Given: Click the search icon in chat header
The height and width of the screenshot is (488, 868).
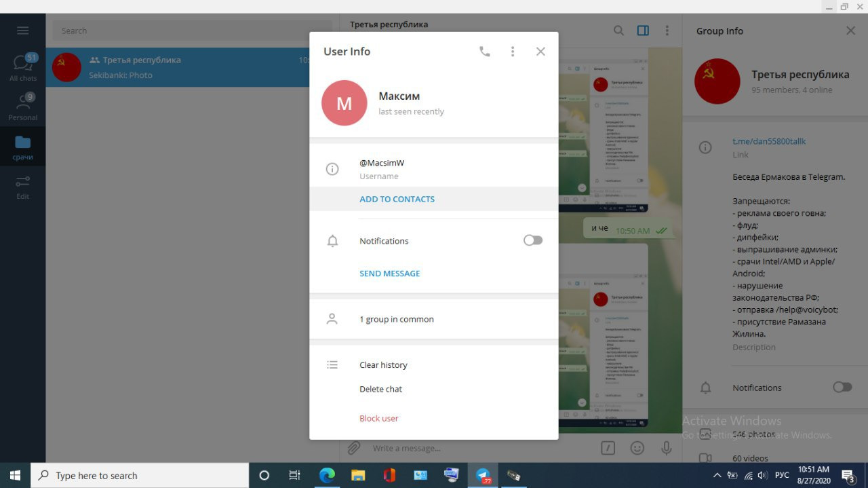Looking at the screenshot, I should 618,31.
